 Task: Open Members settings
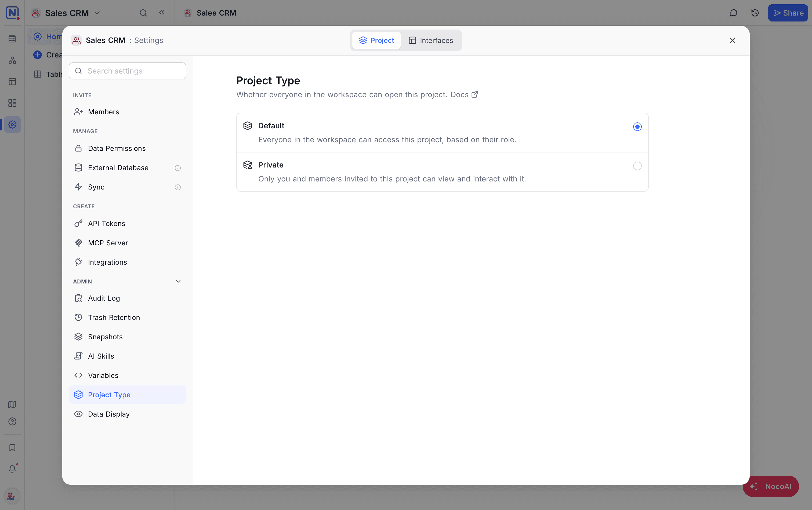[x=128, y=112]
